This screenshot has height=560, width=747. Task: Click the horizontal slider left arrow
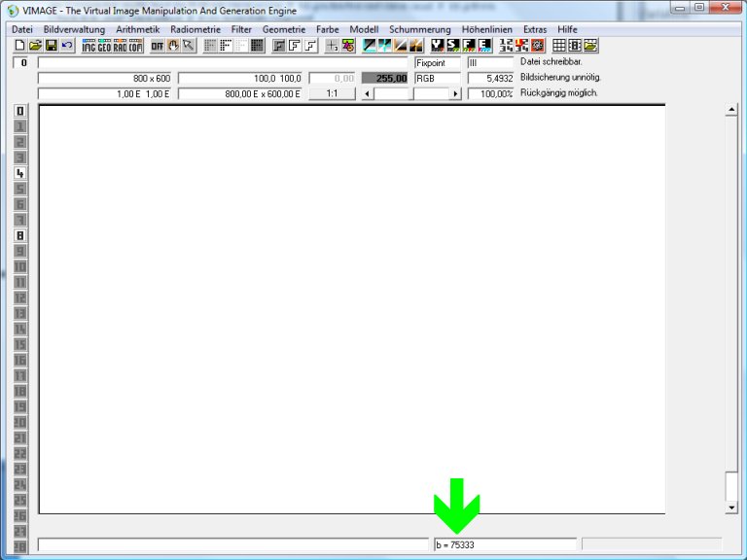click(x=367, y=93)
